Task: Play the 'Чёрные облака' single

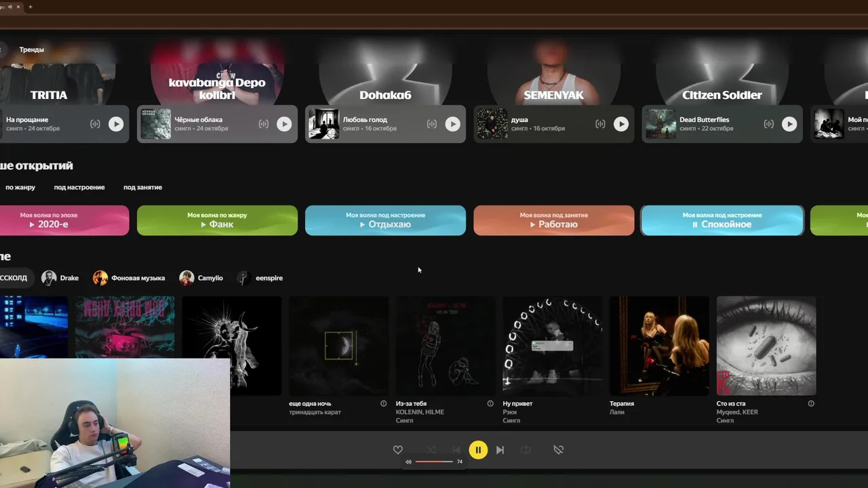Action: point(284,124)
